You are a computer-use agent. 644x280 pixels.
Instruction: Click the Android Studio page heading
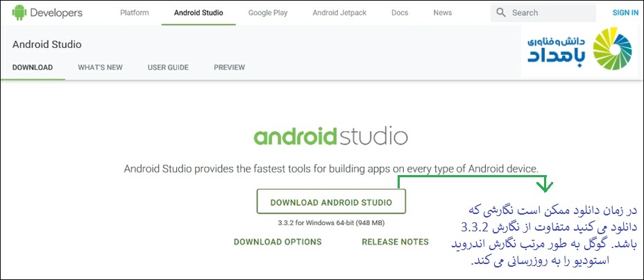tap(46, 44)
